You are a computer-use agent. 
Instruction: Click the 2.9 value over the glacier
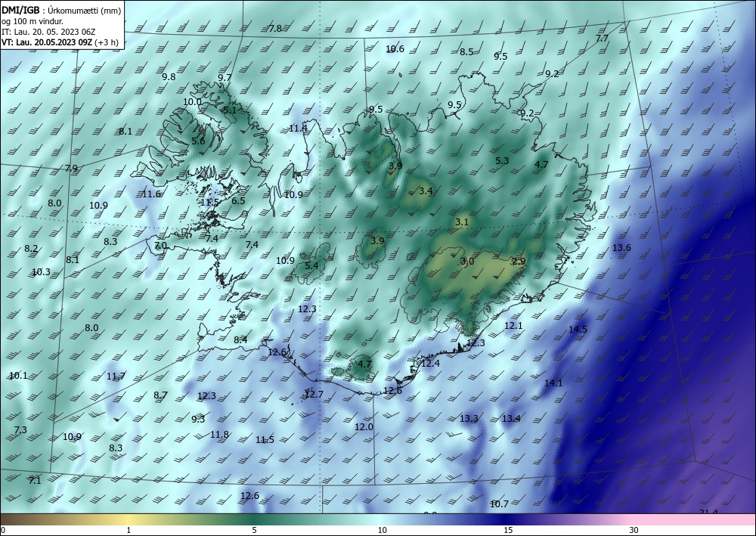pyautogui.click(x=519, y=262)
